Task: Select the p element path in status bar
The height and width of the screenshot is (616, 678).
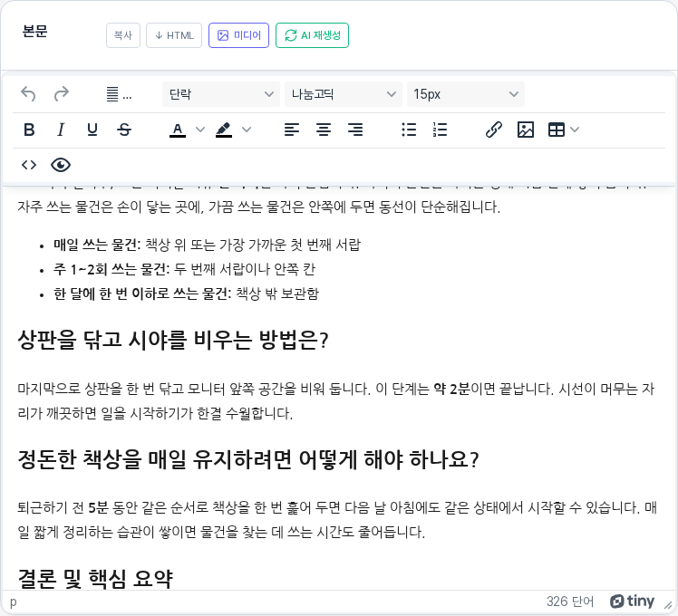Action: (14, 602)
